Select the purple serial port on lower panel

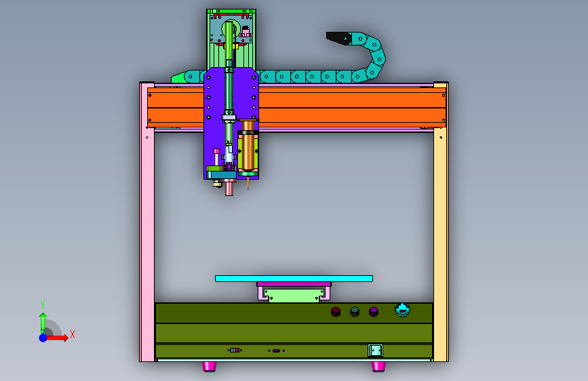277,350
